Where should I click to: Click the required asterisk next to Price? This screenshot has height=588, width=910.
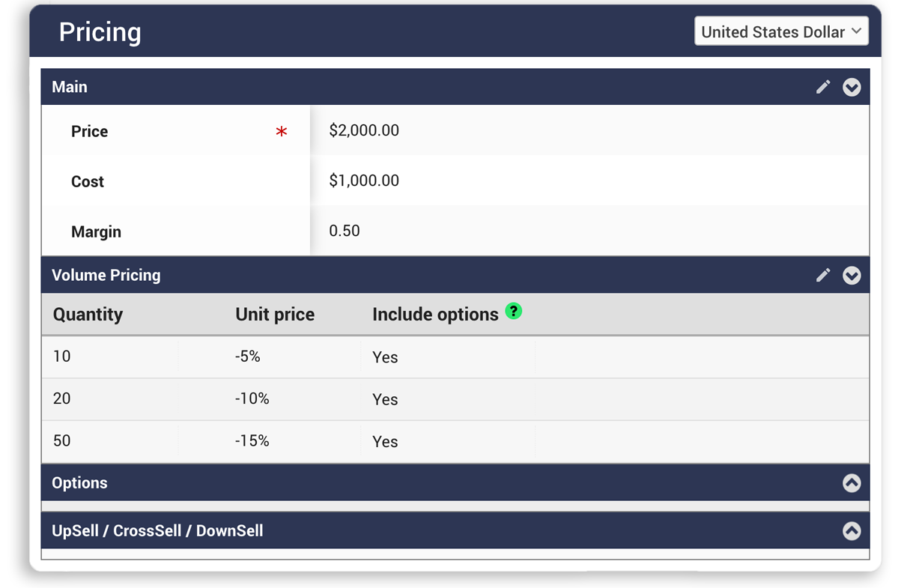coord(282,131)
